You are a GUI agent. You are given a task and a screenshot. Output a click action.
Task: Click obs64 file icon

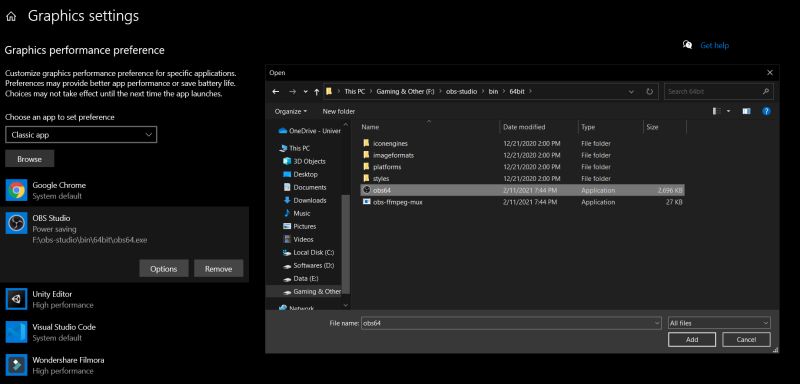point(366,190)
